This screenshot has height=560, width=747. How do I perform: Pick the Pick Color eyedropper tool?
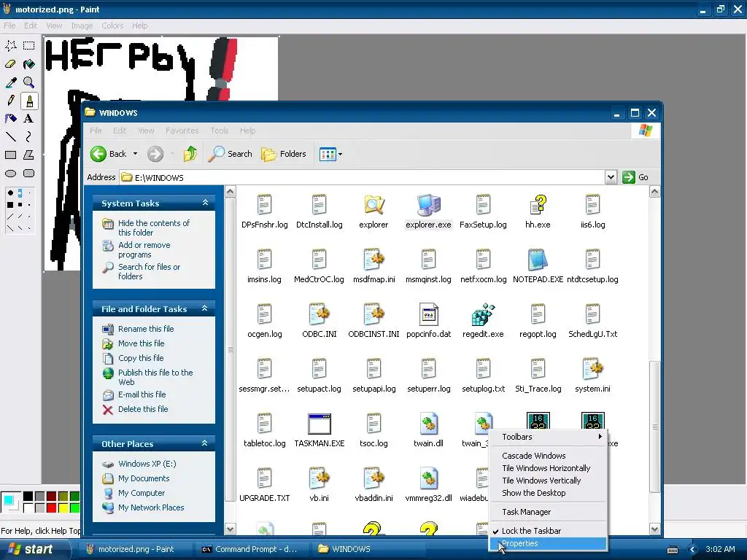[10, 82]
